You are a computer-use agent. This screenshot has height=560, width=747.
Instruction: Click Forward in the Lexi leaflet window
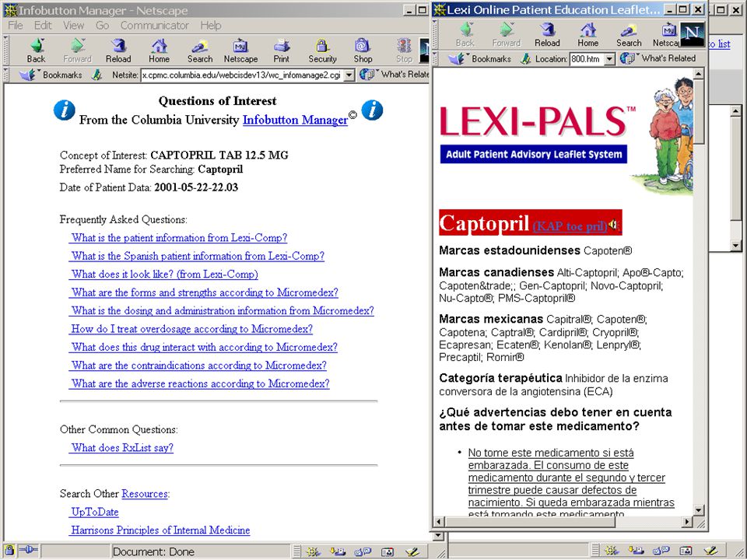point(507,35)
